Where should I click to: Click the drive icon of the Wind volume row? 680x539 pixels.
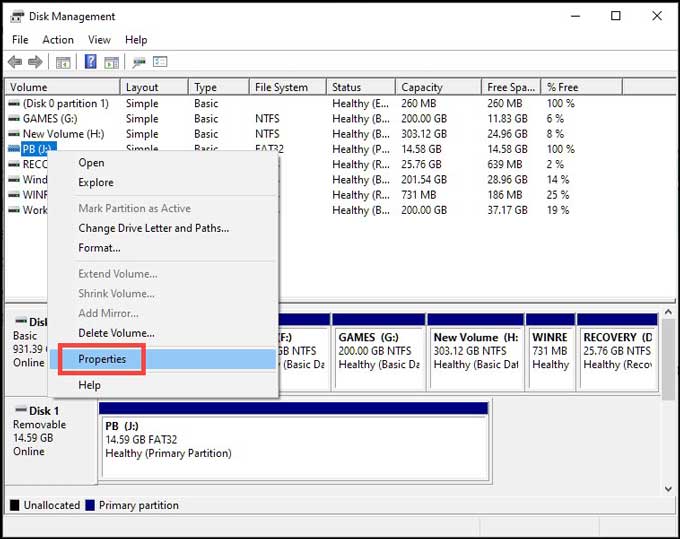(14, 180)
